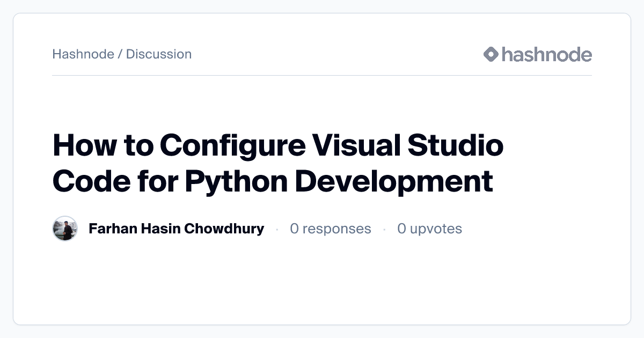
Task: Open the author's profile avatar picture
Action: [65, 229]
